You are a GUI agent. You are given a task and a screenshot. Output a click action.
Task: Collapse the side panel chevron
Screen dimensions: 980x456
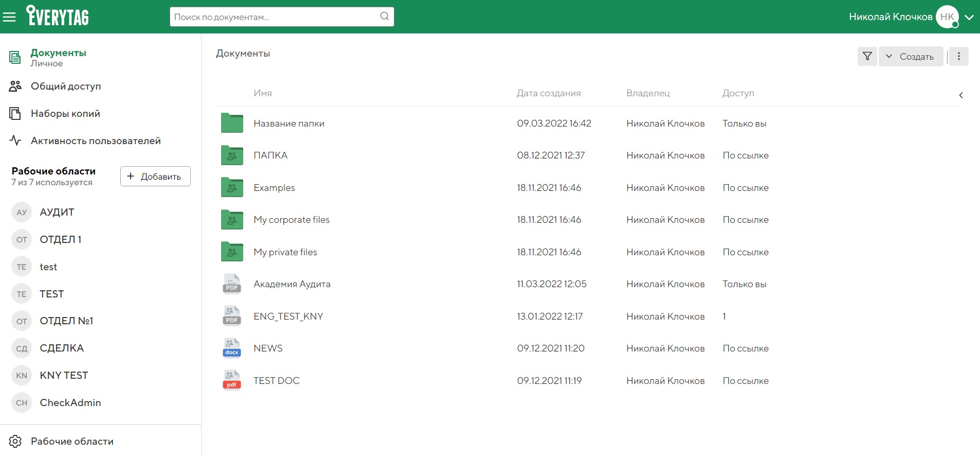pyautogui.click(x=960, y=95)
